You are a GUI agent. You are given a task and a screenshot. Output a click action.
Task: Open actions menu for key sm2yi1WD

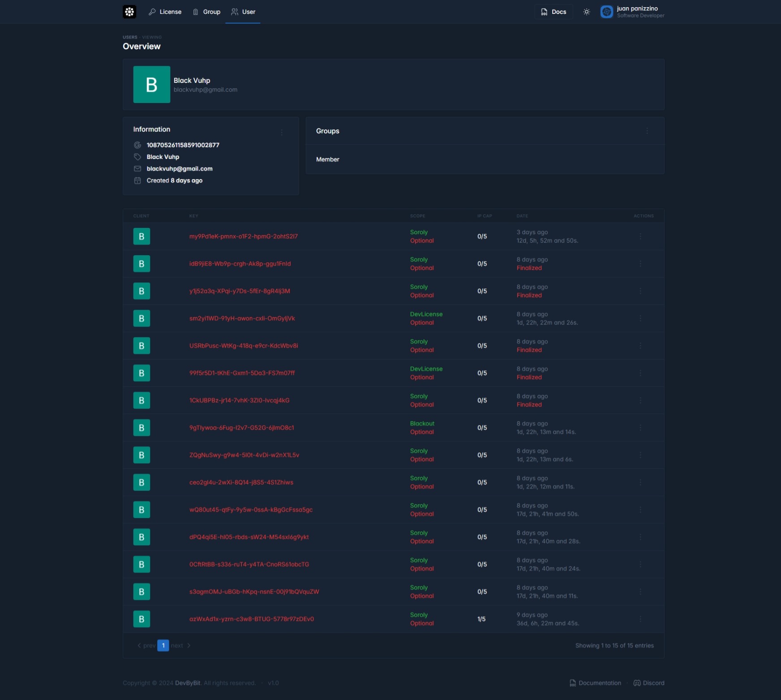coord(640,318)
